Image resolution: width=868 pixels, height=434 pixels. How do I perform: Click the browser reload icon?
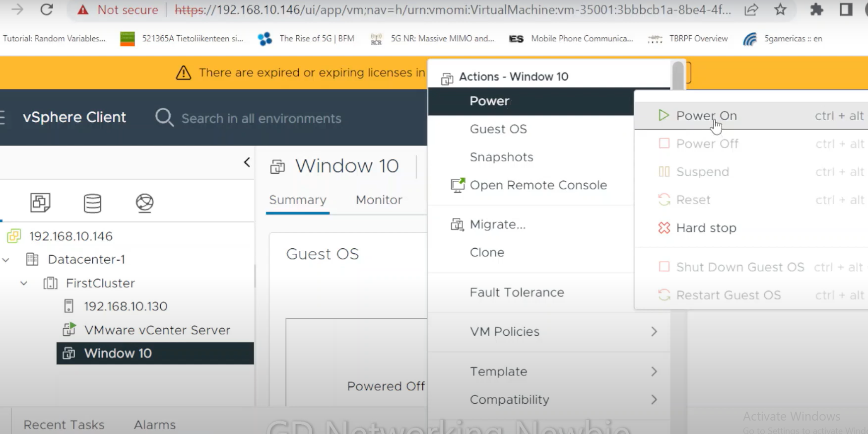click(46, 9)
